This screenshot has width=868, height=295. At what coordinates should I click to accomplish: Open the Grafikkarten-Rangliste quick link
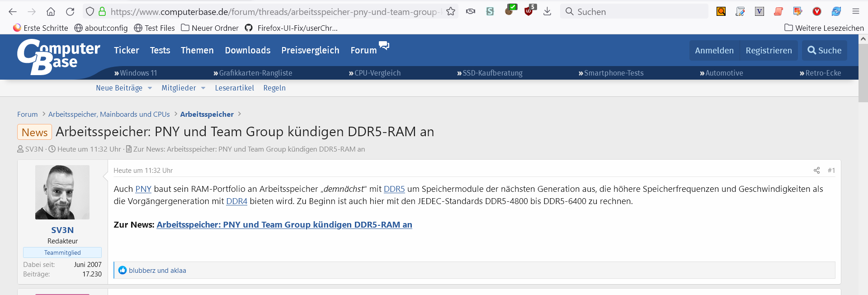(253, 73)
